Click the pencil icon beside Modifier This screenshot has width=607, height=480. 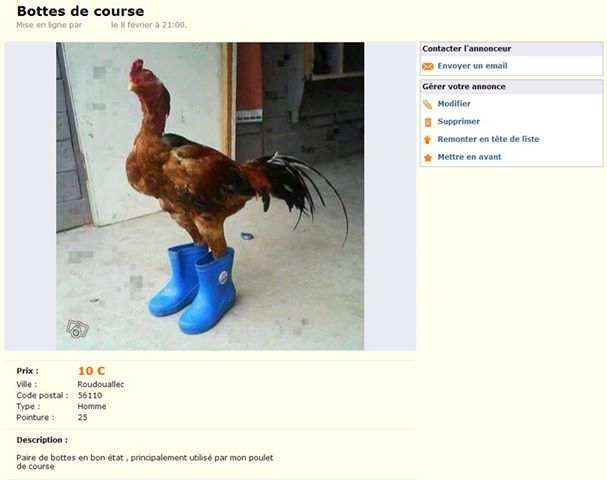[x=427, y=104]
